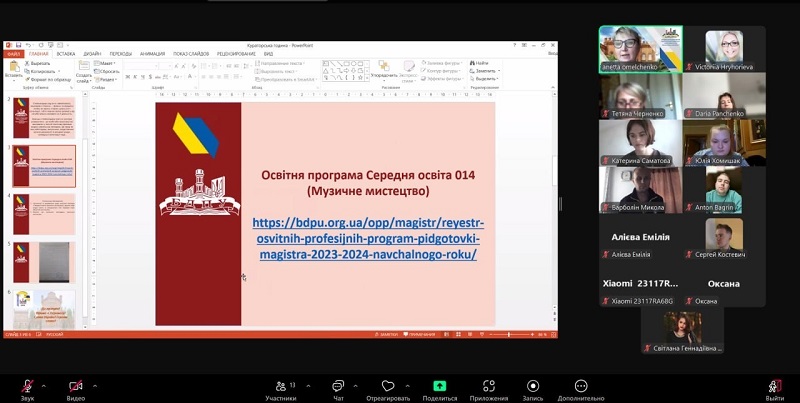This screenshot has height=403, width=800.
Task: Click undo arrow in quick access toolbar
Action: 28,45
